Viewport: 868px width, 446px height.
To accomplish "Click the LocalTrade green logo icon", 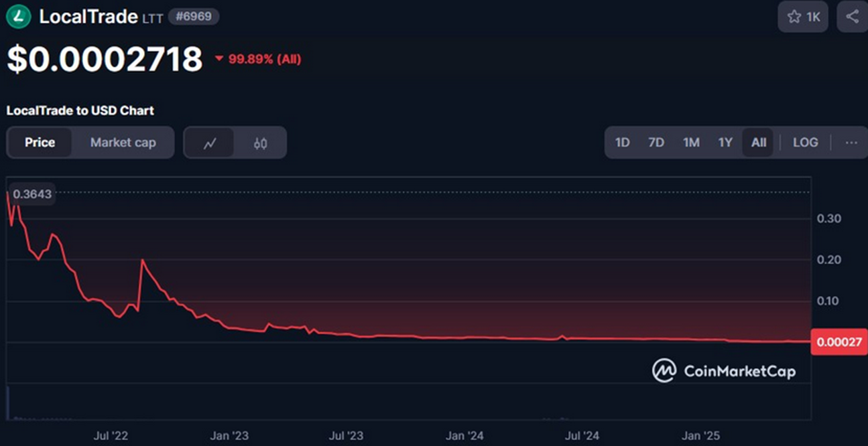I will pos(19,17).
